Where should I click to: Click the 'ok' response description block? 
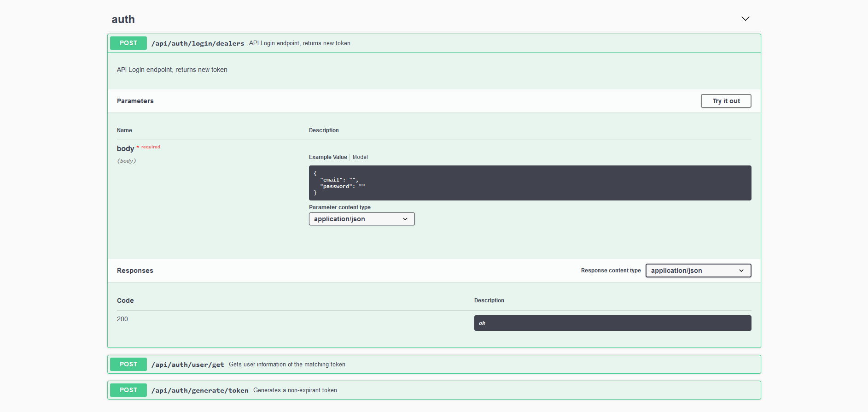point(612,323)
